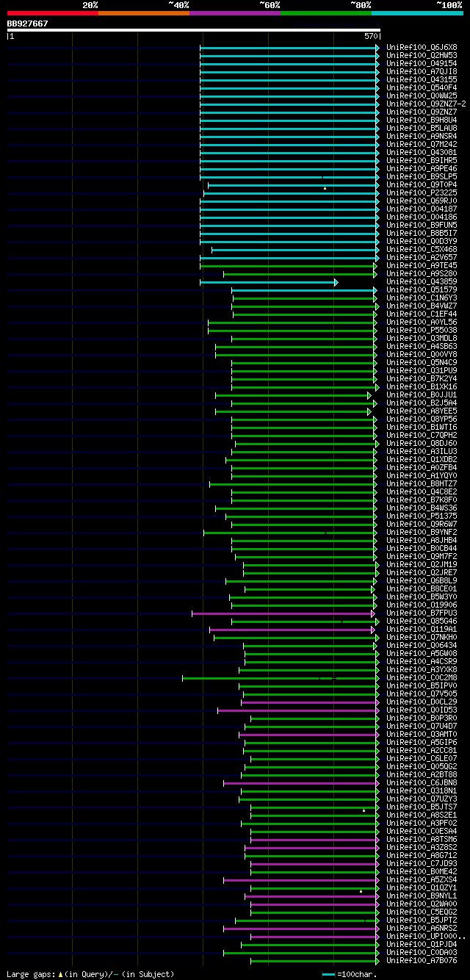Select hit label UniRef100_O04187
Image resolution: width=470 pixels, height=980 pixels.
tap(422, 209)
